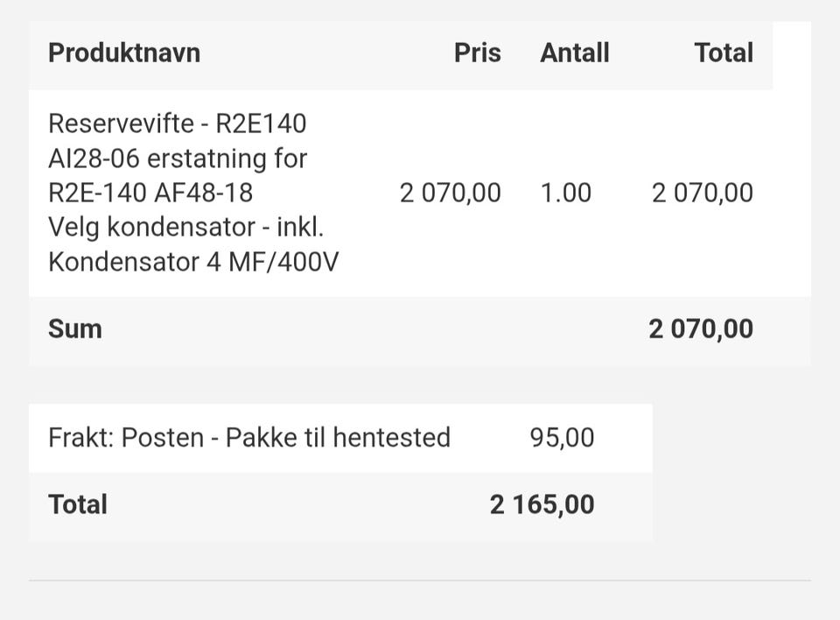Click Frakt: Posten - Pakke til hentested
Viewport: 840px width, 620px height.
(249, 438)
